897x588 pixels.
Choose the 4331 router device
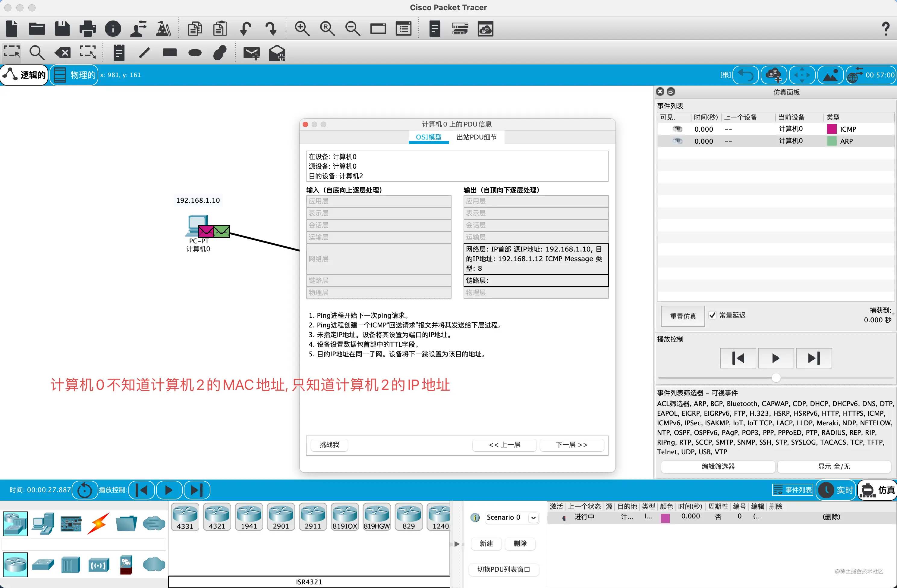tap(185, 517)
